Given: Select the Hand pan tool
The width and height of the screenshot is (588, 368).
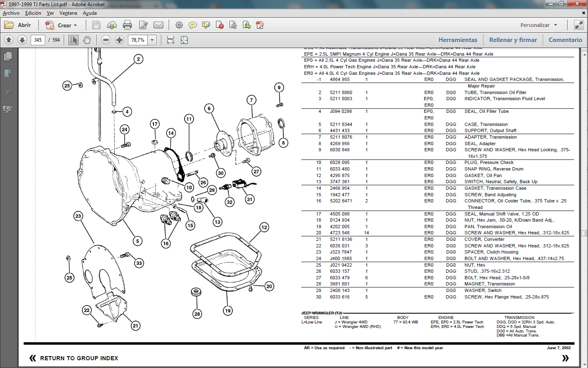Looking at the screenshot, I should [87, 40].
